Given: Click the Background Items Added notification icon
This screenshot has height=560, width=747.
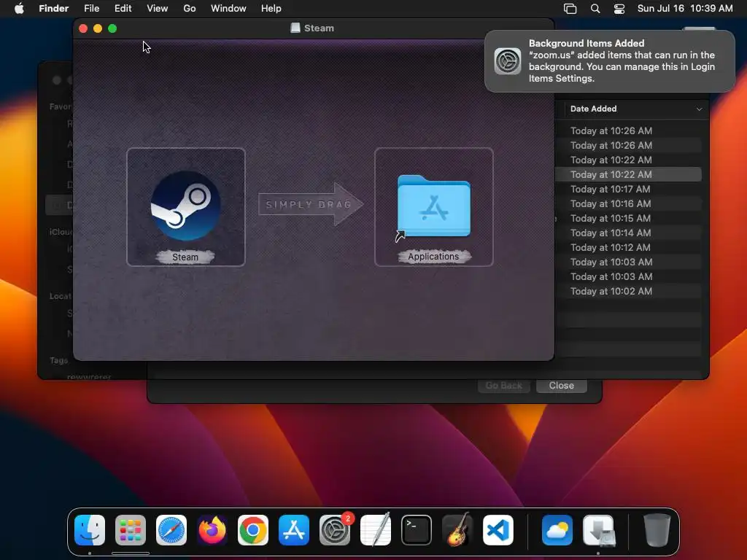Looking at the screenshot, I should (508, 61).
